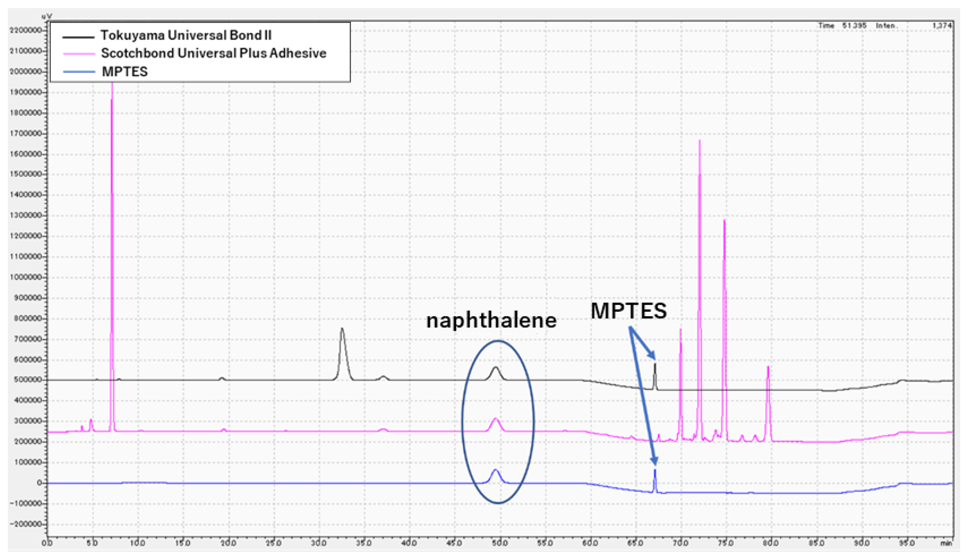Image resolution: width=967 pixels, height=560 pixels.
Task: Click the uV unit label above y-axis
Action: coord(47,16)
